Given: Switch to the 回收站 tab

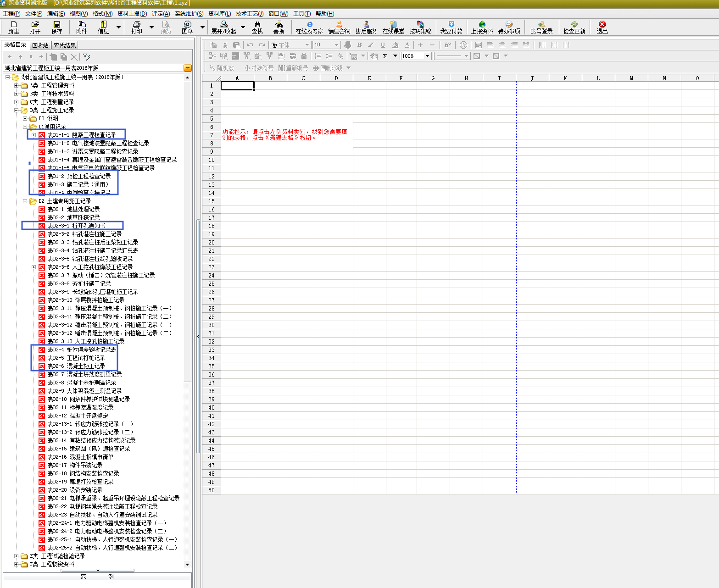Looking at the screenshot, I should [40, 45].
